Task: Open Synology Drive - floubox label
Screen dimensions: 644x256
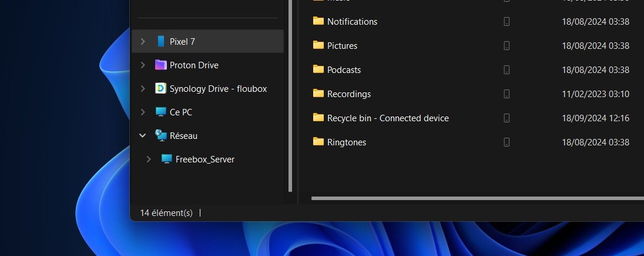Action: pyautogui.click(x=218, y=88)
